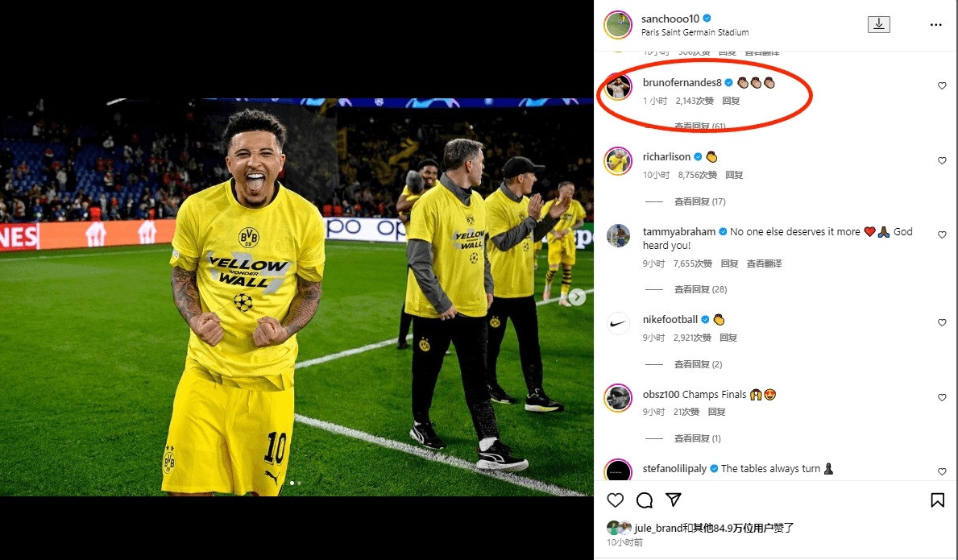Click the comment speech bubble icon

point(645,500)
